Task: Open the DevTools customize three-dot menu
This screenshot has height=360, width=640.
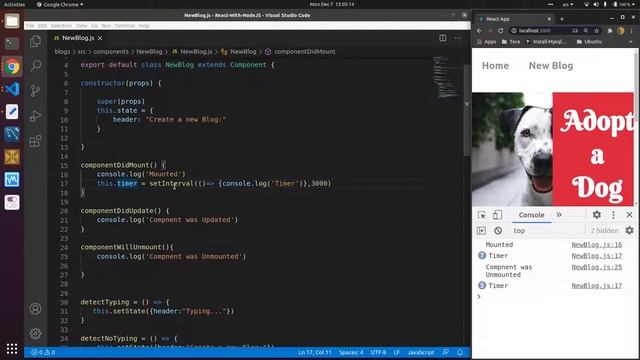Action: [x=613, y=215]
